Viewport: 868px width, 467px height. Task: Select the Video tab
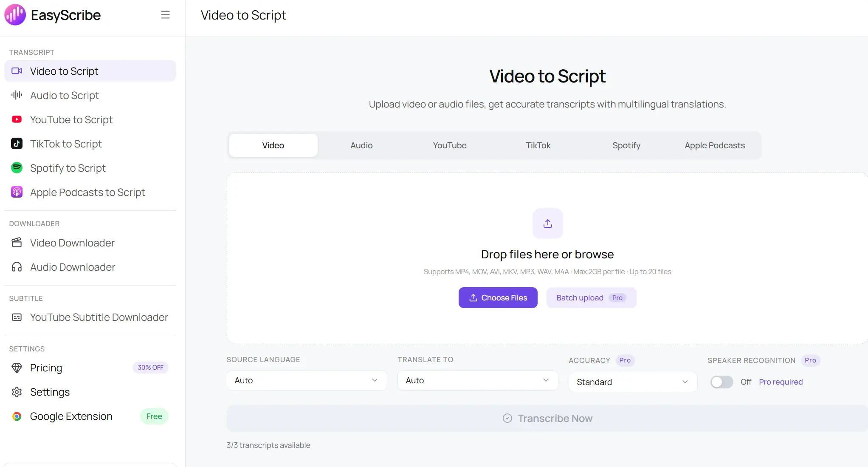[x=273, y=145]
